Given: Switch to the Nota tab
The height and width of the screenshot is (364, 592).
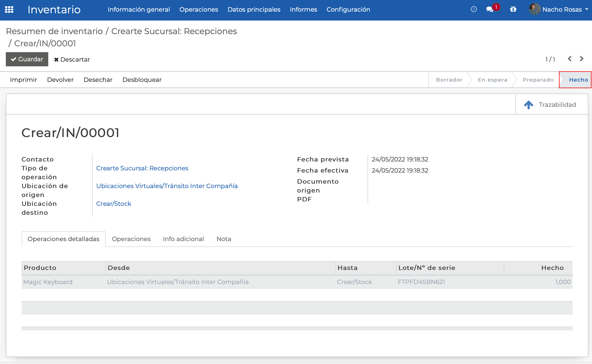Looking at the screenshot, I should coord(224,239).
